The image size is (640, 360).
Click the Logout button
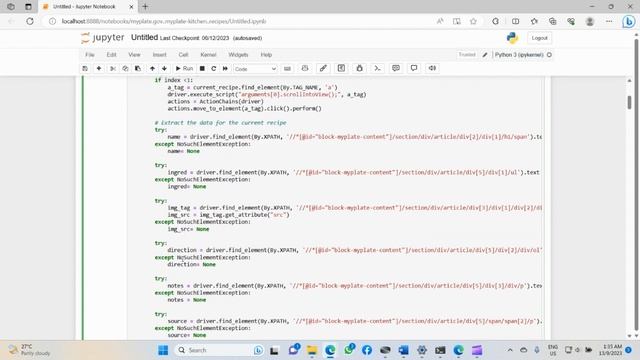click(x=539, y=38)
